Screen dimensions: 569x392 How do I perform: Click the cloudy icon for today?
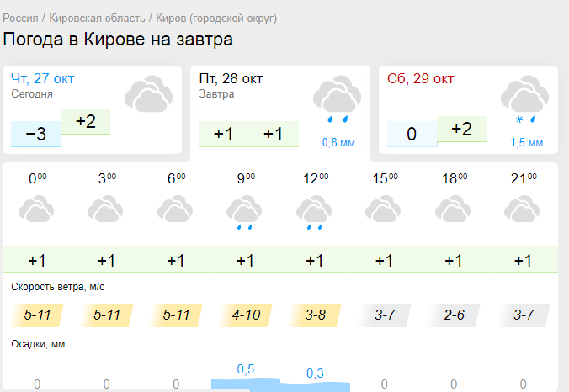point(148,94)
